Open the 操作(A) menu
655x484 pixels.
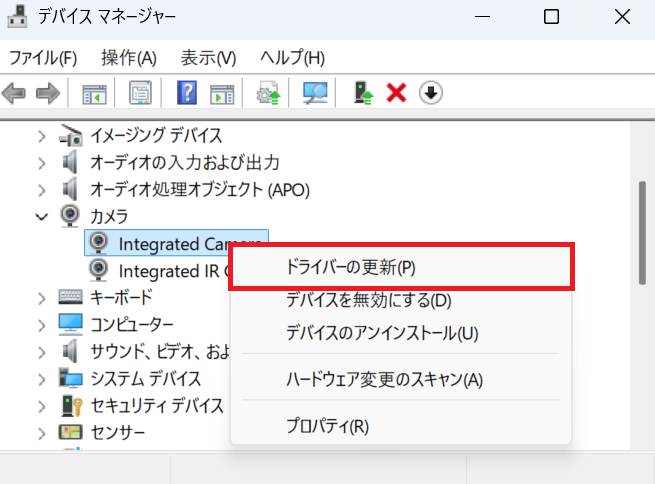click(x=129, y=58)
